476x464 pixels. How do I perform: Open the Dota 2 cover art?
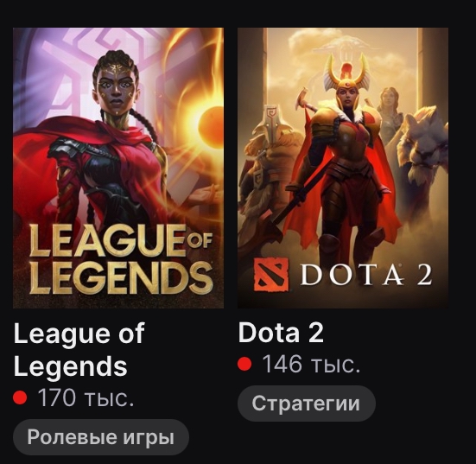(x=343, y=168)
